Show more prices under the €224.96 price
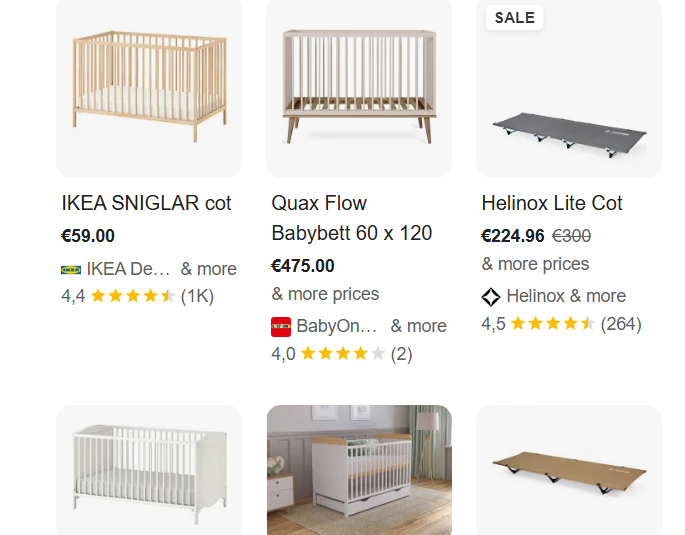685x535 pixels. 535,264
